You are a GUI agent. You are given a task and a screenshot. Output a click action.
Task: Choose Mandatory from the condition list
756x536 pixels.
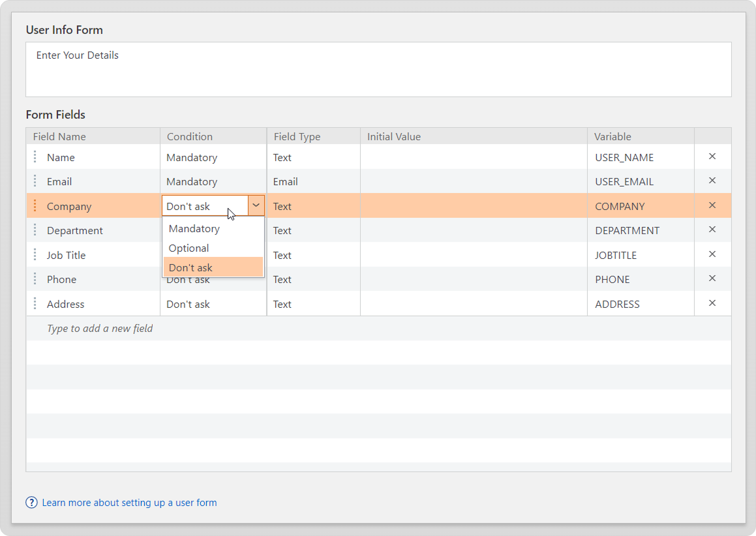pos(213,228)
